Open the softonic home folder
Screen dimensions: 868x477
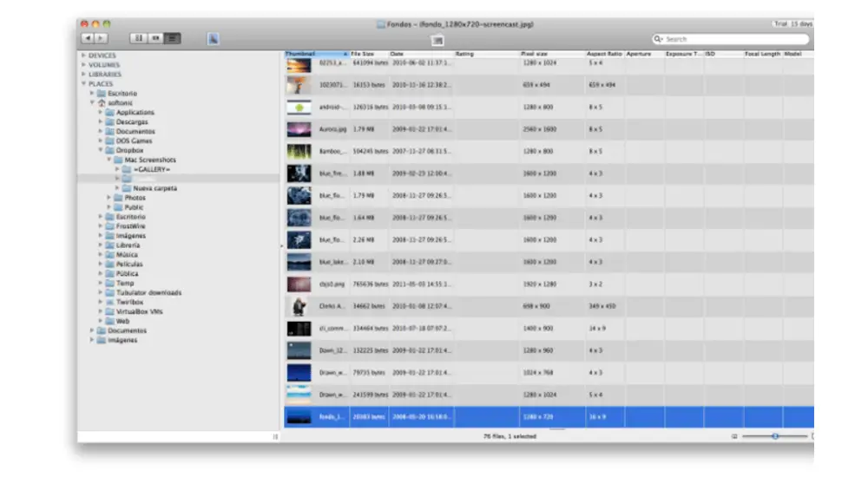coord(120,102)
